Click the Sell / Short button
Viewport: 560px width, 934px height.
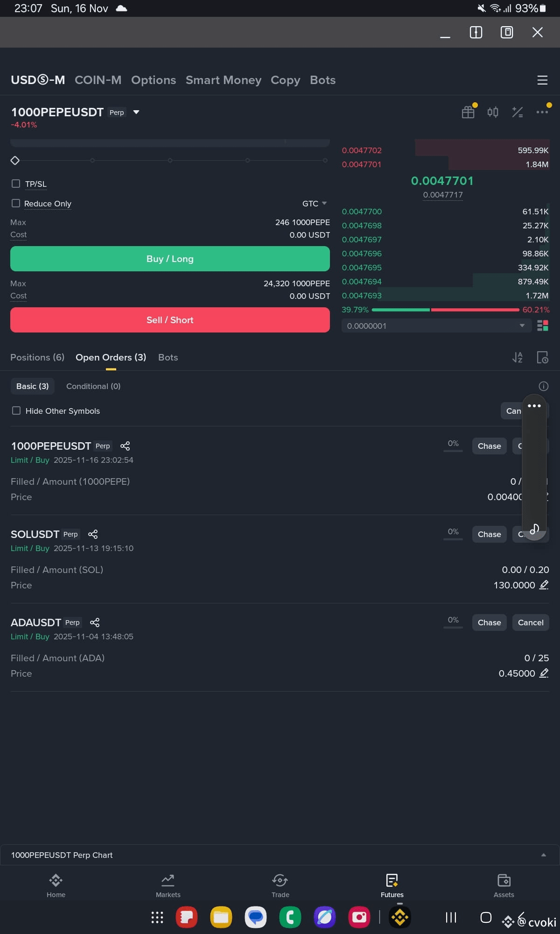coord(170,320)
